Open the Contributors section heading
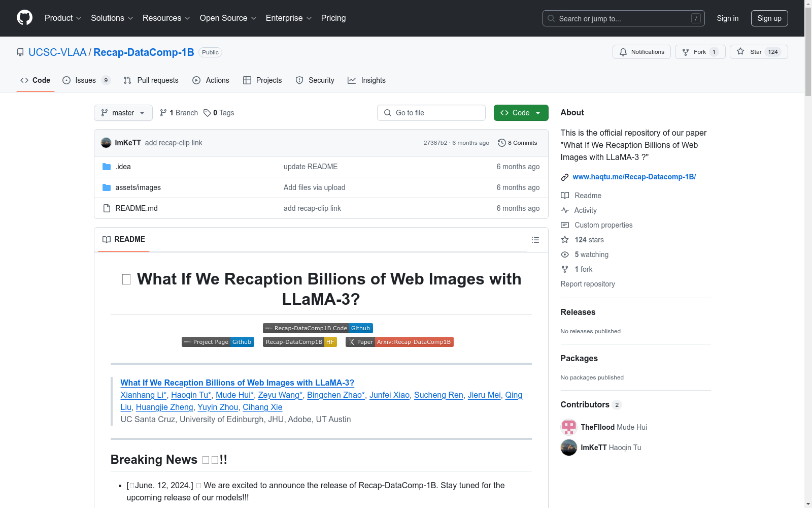The height and width of the screenshot is (508, 812). [x=591, y=405]
